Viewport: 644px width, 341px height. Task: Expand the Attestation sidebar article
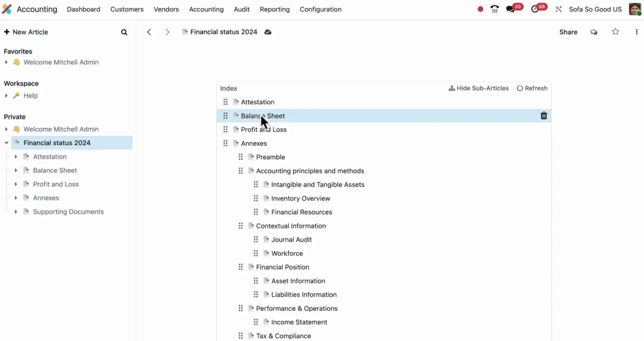pyautogui.click(x=16, y=157)
